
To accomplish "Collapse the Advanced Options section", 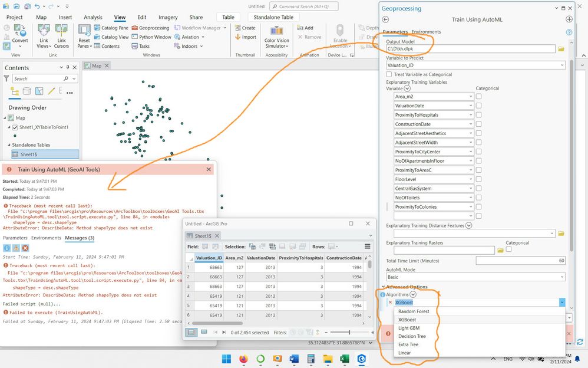I will pos(383,287).
